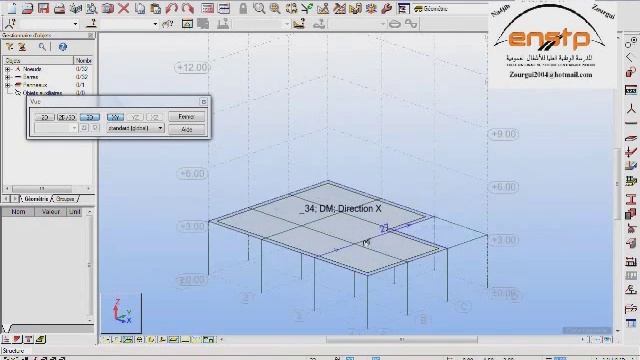Image resolution: width=640 pixels, height=360 pixels.
Task: Click the Objets column header
Action: [x=38, y=60]
